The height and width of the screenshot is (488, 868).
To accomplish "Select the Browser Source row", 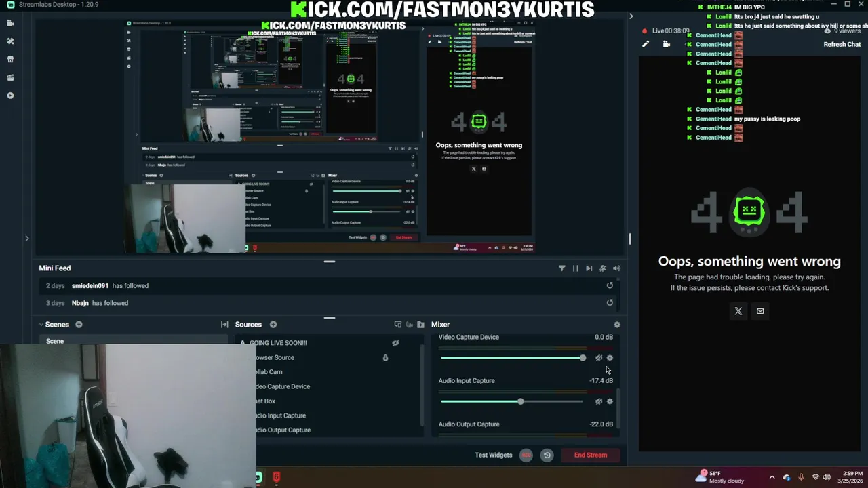I will pyautogui.click(x=328, y=358).
